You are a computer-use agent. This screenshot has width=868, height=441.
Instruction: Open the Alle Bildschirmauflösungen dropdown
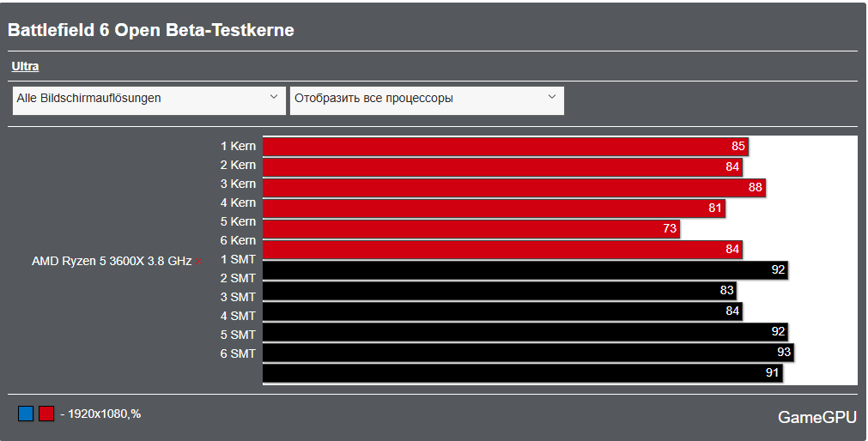[149, 100]
